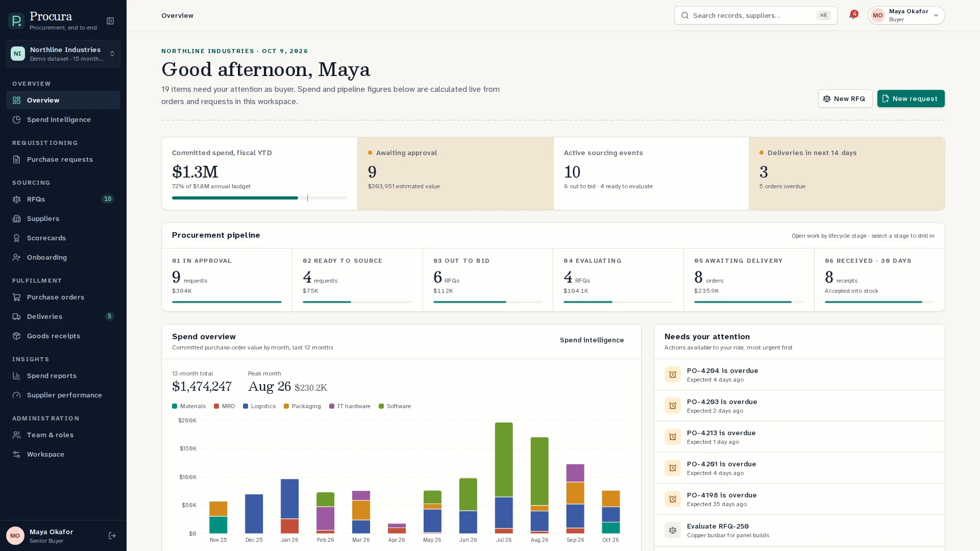Image resolution: width=980 pixels, height=551 pixels.
Task: Click the Scorecards badge icon
Action: [17, 238]
